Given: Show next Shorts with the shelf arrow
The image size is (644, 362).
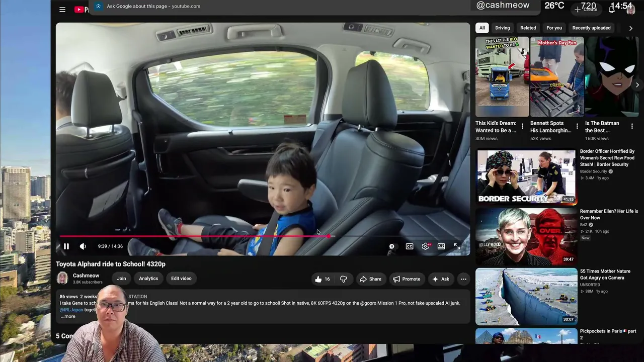Looking at the screenshot, I should pos(637,85).
